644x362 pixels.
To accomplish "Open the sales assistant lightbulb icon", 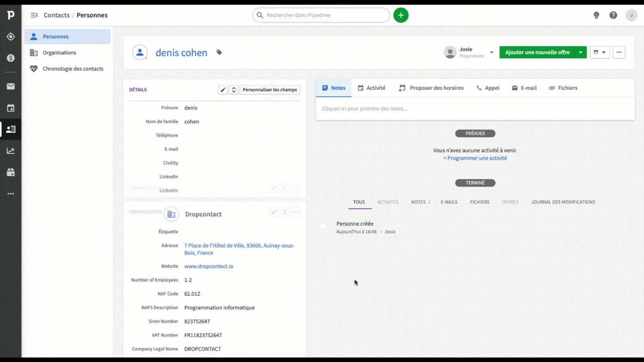I will click(597, 15).
